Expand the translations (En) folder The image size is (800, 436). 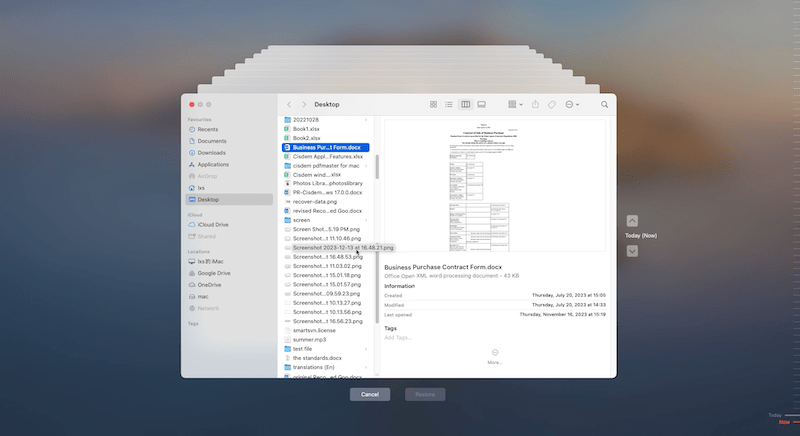(x=366, y=367)
